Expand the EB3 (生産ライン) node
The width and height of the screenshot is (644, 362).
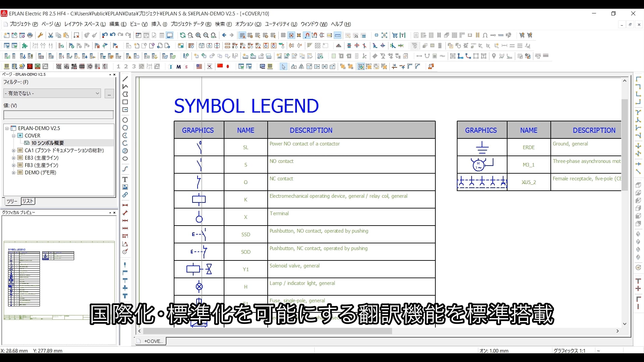(x=13, y=158)
